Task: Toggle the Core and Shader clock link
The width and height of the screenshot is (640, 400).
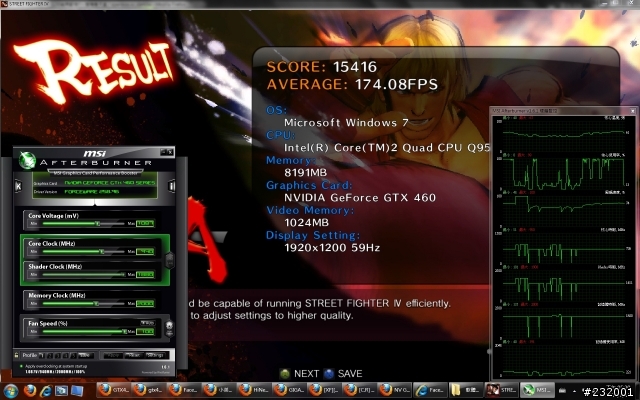Action: pos(169,260)
